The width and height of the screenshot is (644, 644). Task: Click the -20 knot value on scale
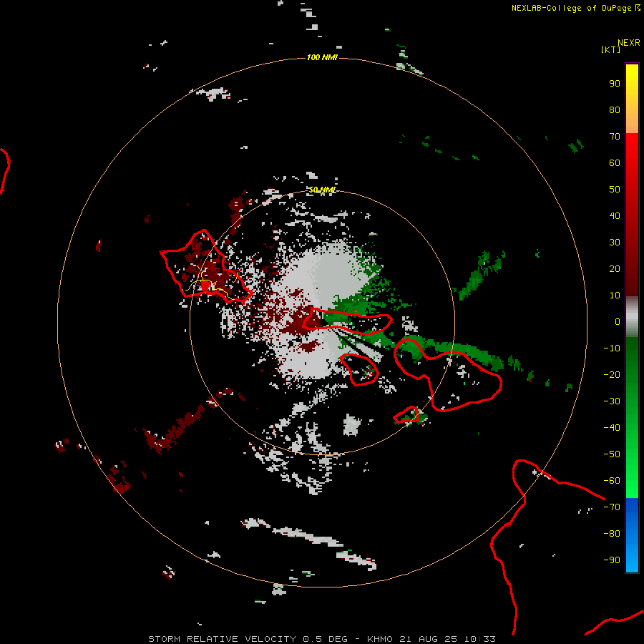612,374
